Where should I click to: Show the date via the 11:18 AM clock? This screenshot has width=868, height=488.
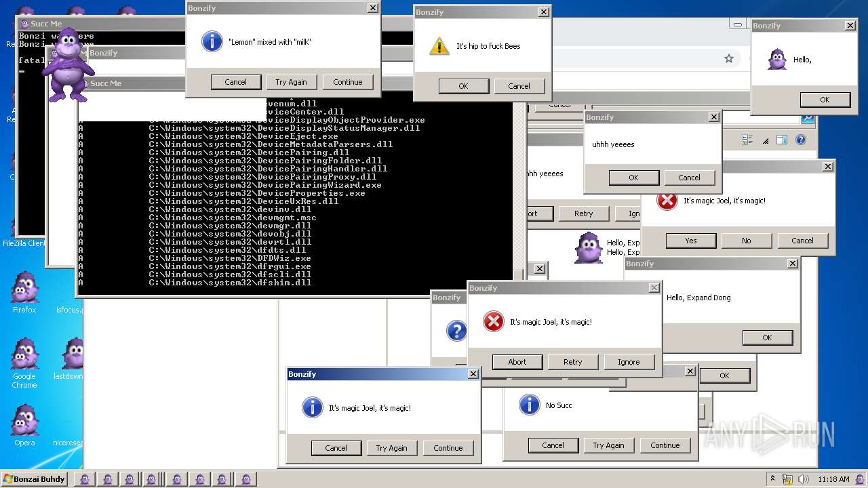833,479
